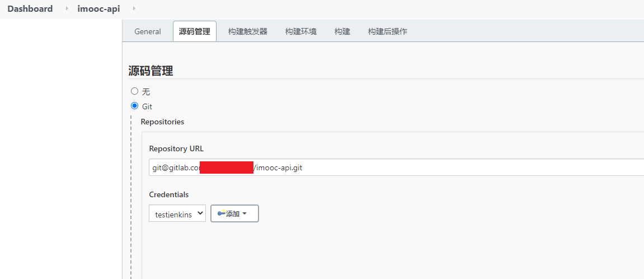Click the Repositories label

[162, 122]
